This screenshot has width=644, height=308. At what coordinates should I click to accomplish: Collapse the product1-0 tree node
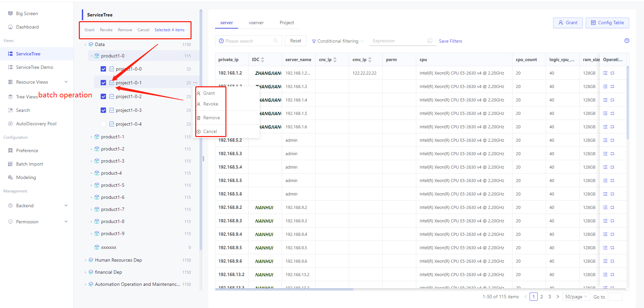91,56
